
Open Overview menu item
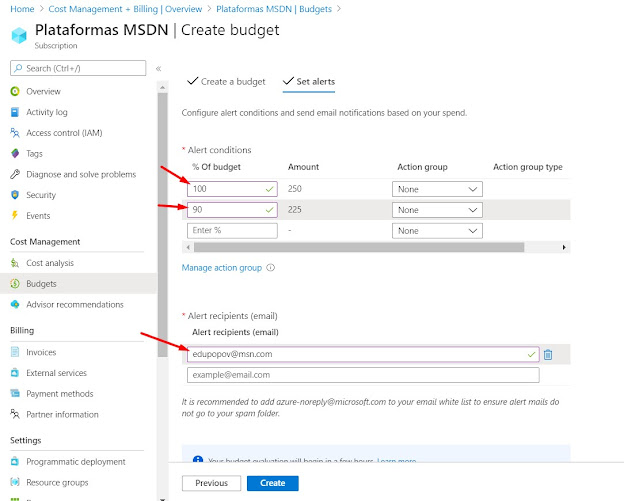tap(43, 92)
